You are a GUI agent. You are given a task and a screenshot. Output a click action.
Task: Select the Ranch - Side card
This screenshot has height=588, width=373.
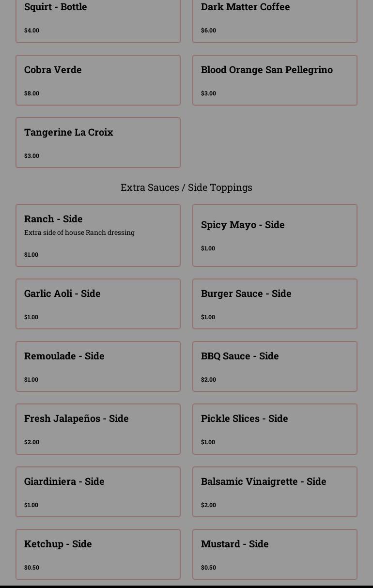(x=98, y=235)
